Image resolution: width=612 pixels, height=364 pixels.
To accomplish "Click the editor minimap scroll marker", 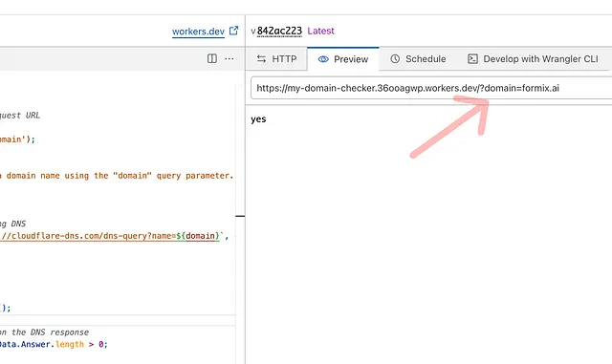I will 240,216.
